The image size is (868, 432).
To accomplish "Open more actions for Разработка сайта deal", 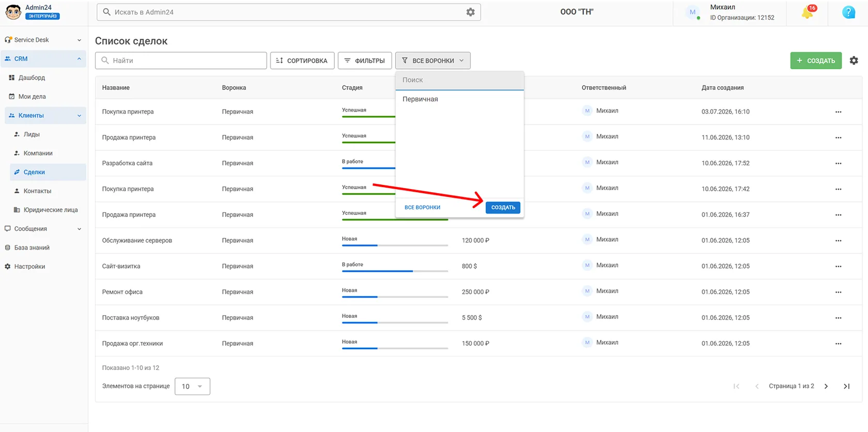I will (838, 163).
